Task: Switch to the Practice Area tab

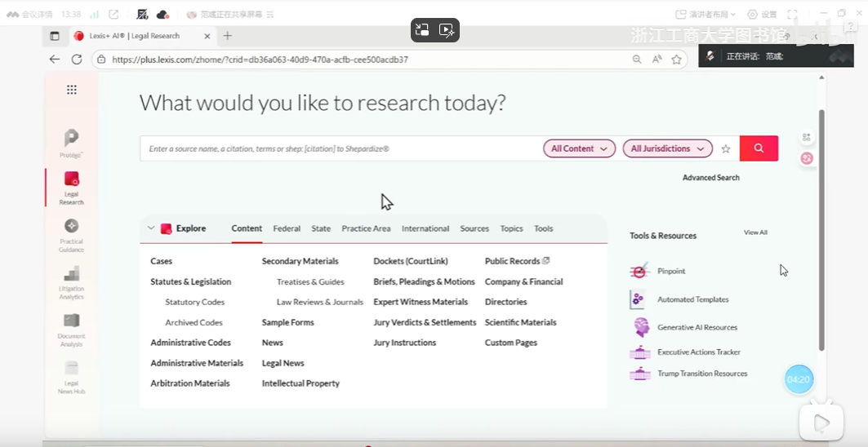Action: 366,229
